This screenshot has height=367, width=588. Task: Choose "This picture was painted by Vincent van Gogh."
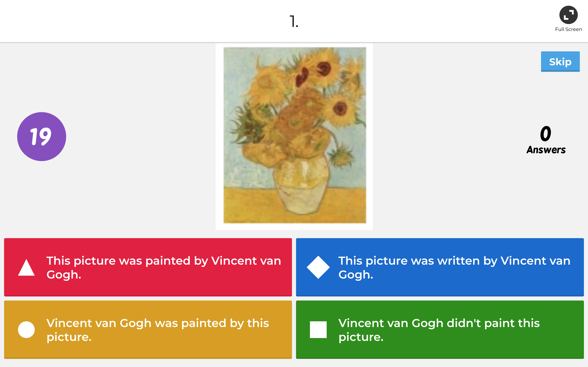pyautogui.click(x=163, y=267)
